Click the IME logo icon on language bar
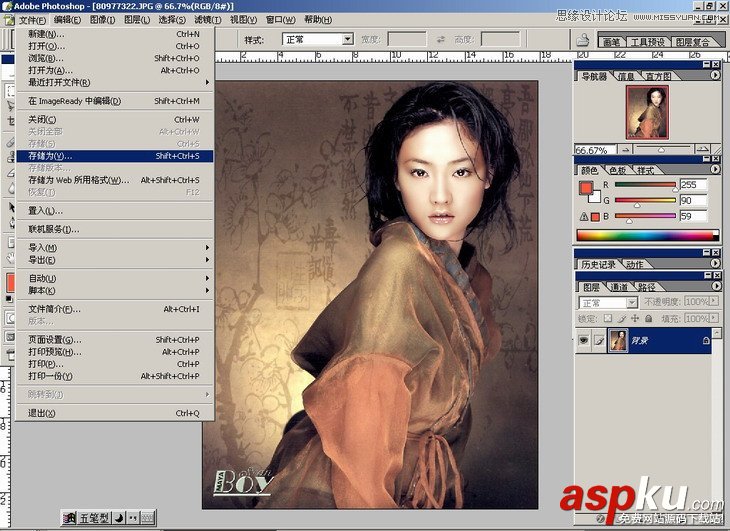Viewport: 730px width, 531px height. click(x=69, y=518)
